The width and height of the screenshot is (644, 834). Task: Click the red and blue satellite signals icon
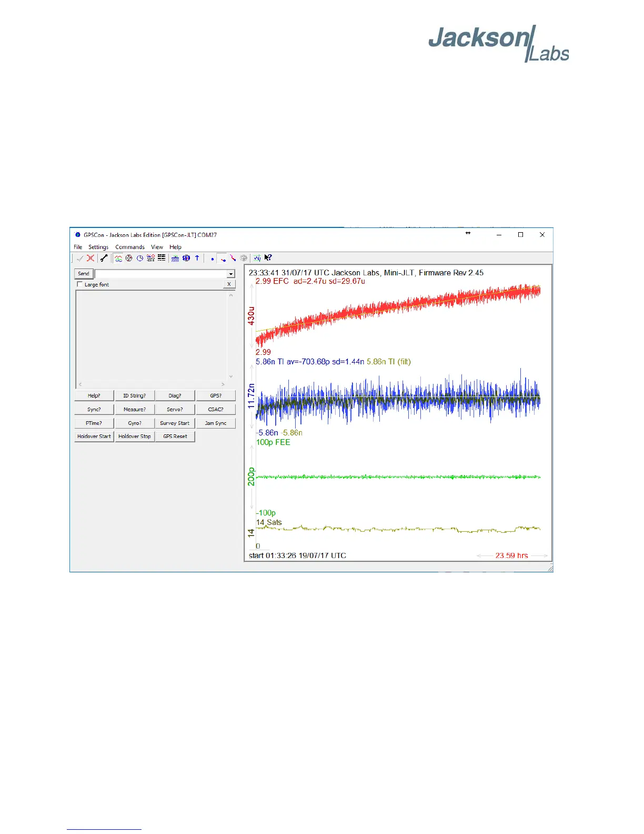click(x=150, y=258)
